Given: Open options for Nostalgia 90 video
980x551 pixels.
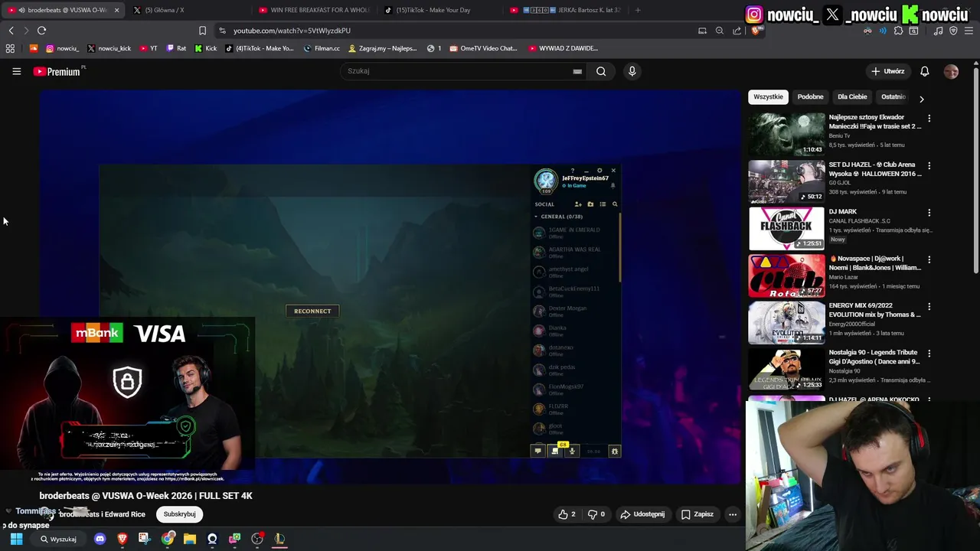Looking at the screenshot, I should (x=929, y=354).
